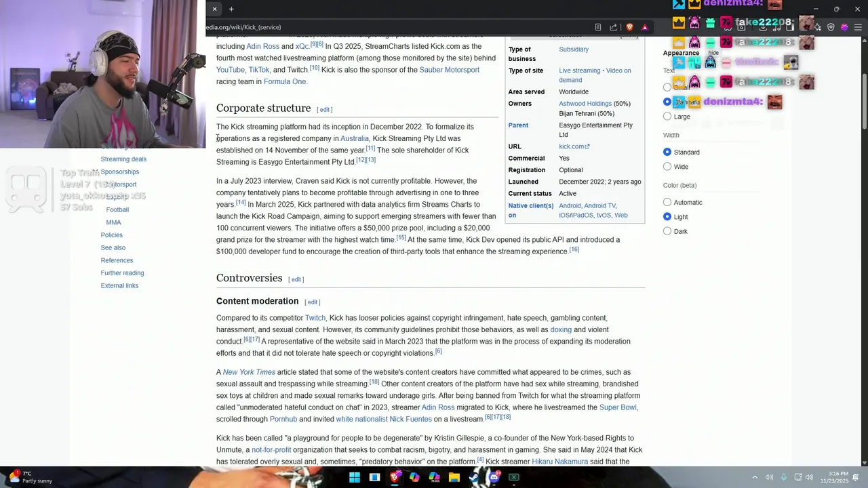Jump to External links section
The height and width of the screenshot is (488, 868).
[x=119, y=285]
